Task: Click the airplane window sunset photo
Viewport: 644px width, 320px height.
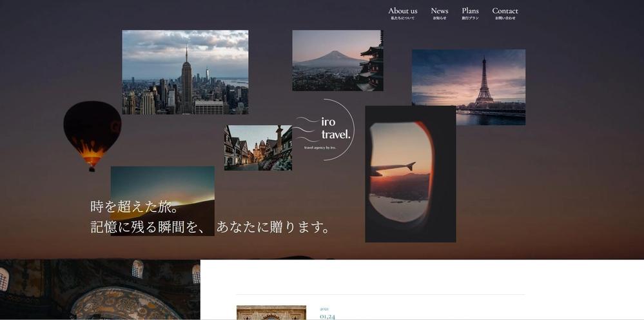Action: coord(410,174)
